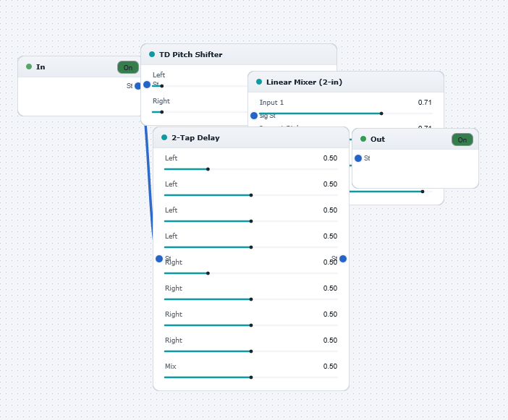The image size is (508, 420).
Task: Click the Mix label in 2-Tap Delay
Action: coord(170,366)
